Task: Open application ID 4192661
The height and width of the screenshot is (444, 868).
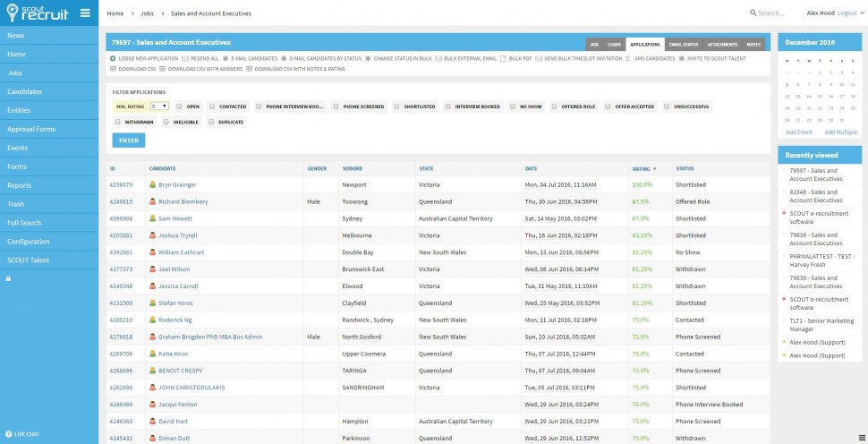Action: click(x=121, y=252)
